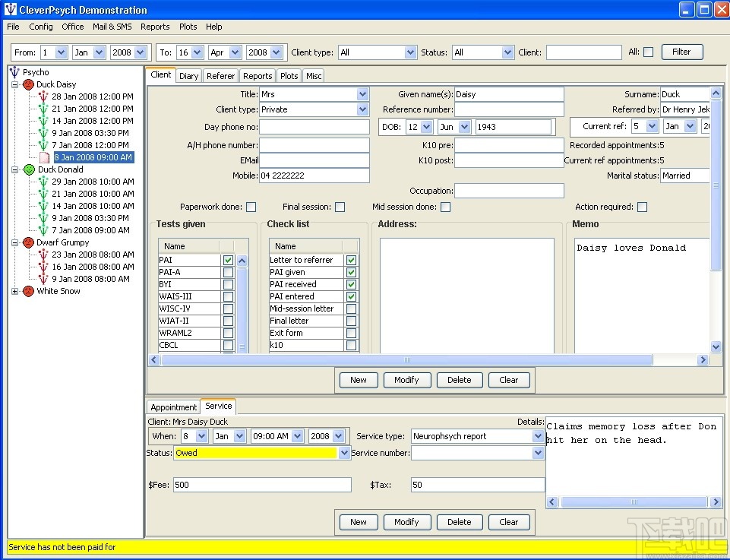730x560 pixels.
Task: Click the red face icon beside White Snow
Action: tap(28, 291)
